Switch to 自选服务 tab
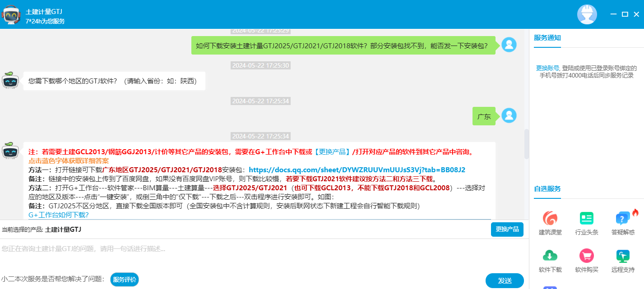Image resolution: width=644 pixels, height=289 pixels. click(547, 189)
